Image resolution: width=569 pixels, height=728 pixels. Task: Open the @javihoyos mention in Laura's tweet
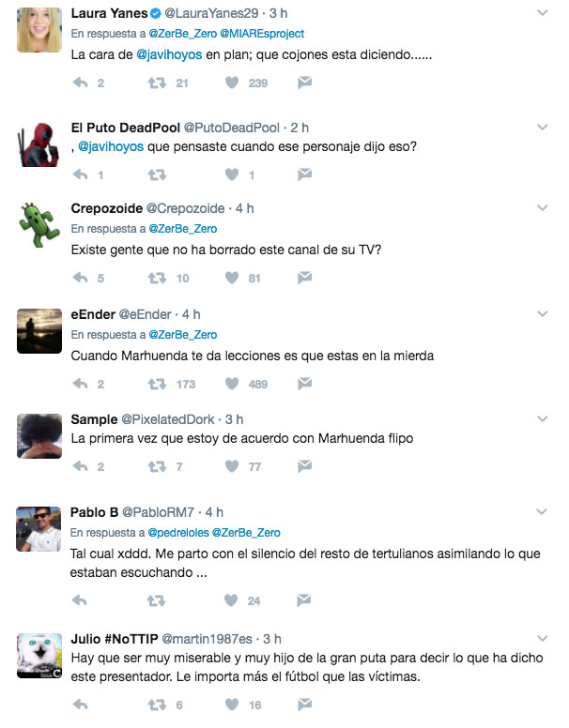(169, 54)
